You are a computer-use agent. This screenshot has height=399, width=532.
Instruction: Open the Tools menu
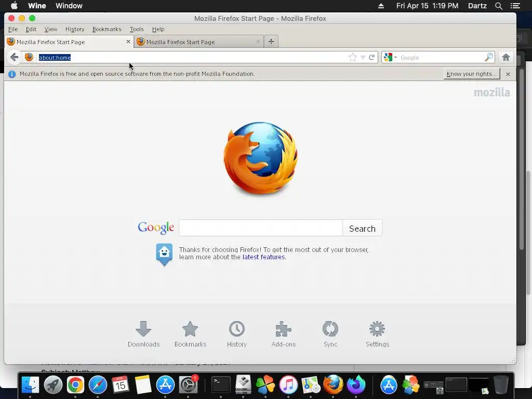click(137, 29)
